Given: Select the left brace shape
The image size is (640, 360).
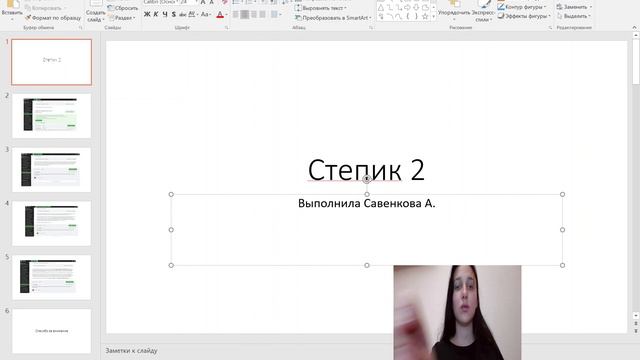Looking at the screenshot, I should (x=407, y=17).
